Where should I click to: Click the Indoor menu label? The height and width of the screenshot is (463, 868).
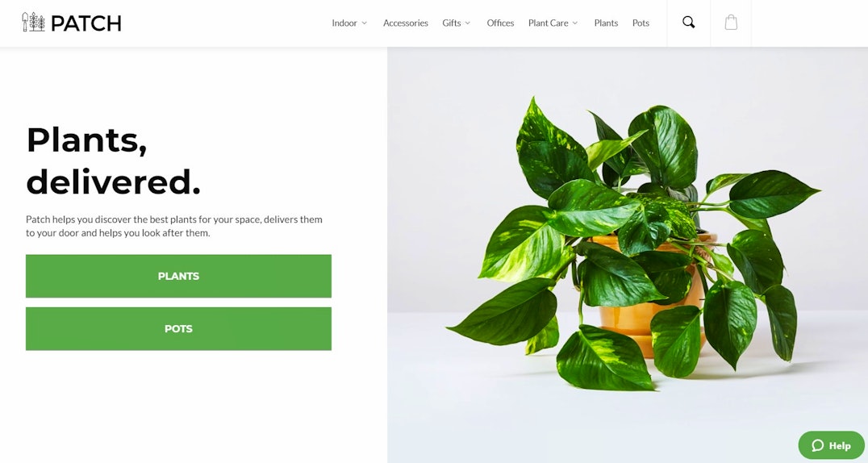click(x=344, y=23)
